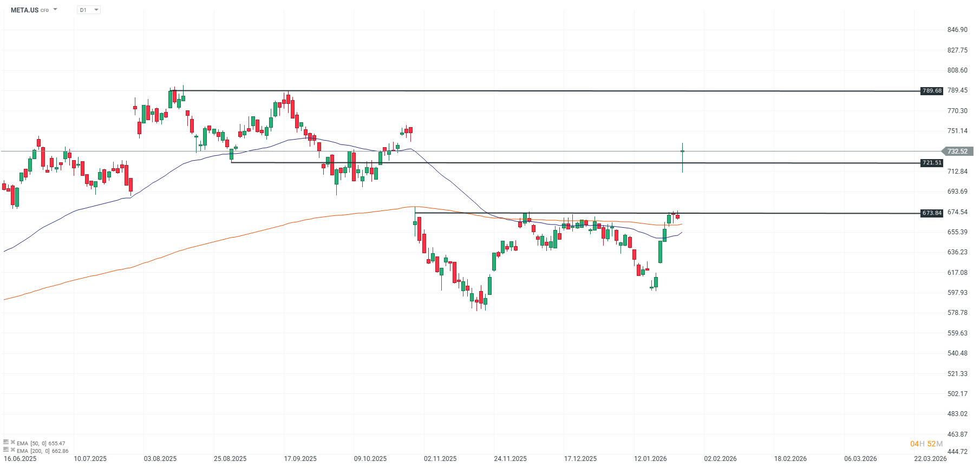The width and height of the screenshot is (980, 468).
Task: Click the 444.72 level on the price scale
Action: [x=957, y=451]
